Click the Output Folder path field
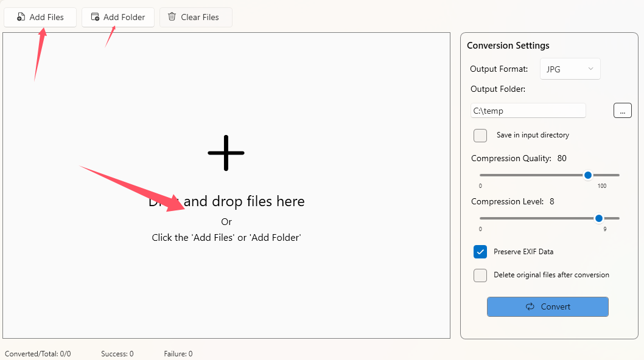 click(x=528, y=111)
